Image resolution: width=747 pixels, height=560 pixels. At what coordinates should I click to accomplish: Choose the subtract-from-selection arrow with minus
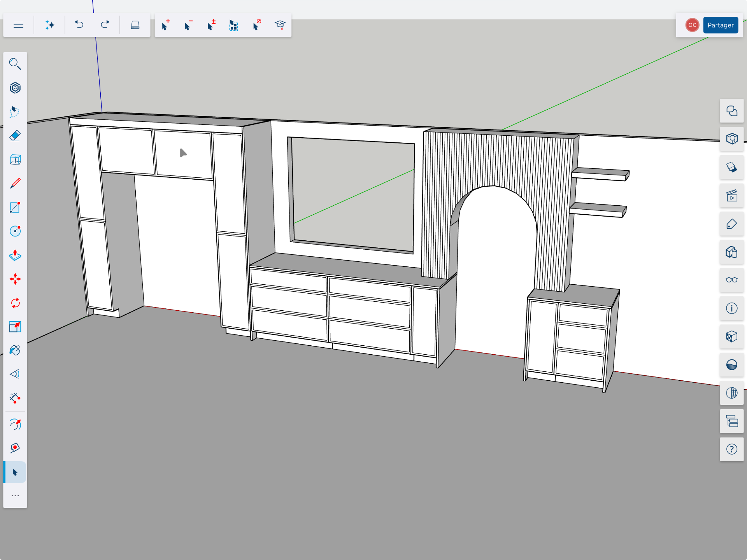click(x=188, y=25)
